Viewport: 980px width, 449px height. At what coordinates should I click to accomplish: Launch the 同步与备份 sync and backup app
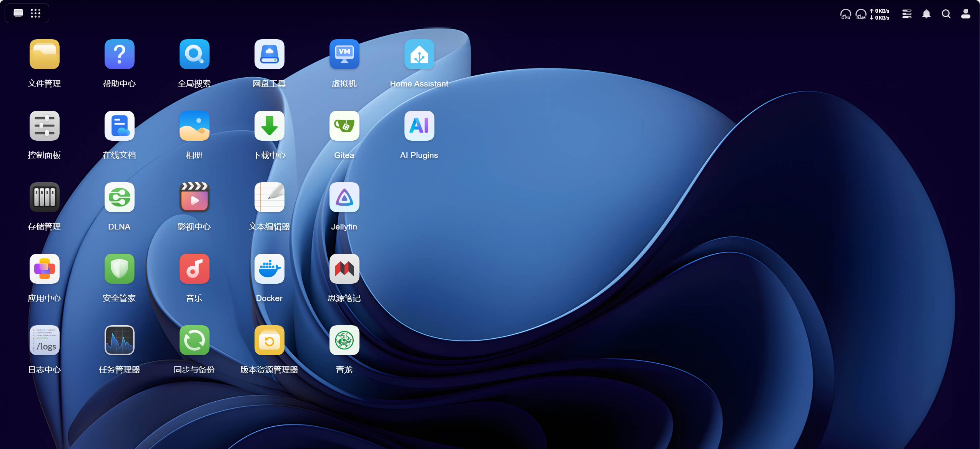pyautogui.click(x=194, y=340)
